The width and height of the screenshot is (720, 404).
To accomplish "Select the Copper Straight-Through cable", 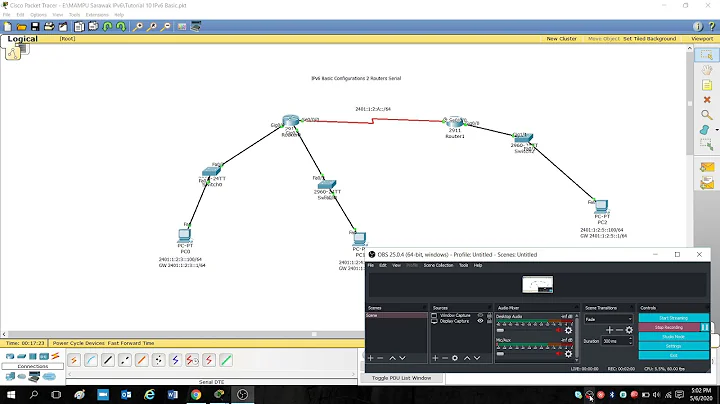I will click(x=108, y=360).
